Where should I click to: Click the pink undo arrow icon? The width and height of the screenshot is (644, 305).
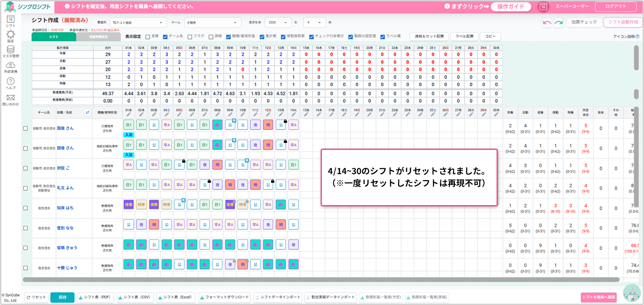tap(547, 22)
